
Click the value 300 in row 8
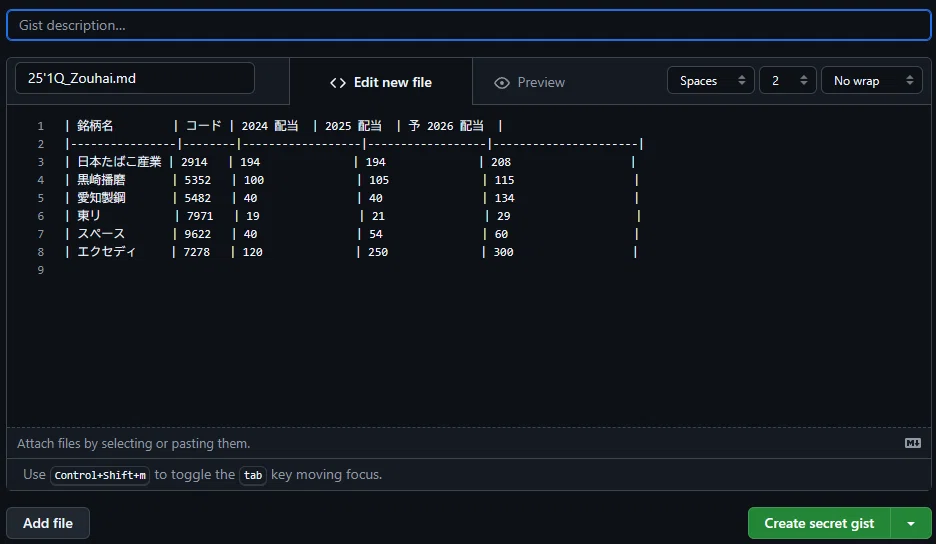pos(503,252)
